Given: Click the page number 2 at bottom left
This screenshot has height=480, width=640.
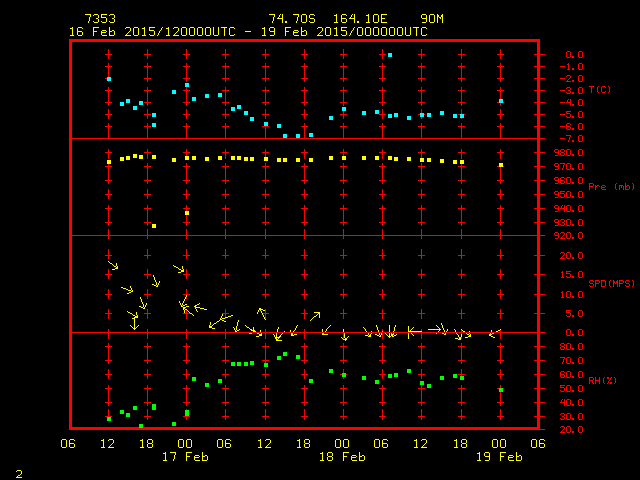Looking at the screenshot, I should point(18,472).
